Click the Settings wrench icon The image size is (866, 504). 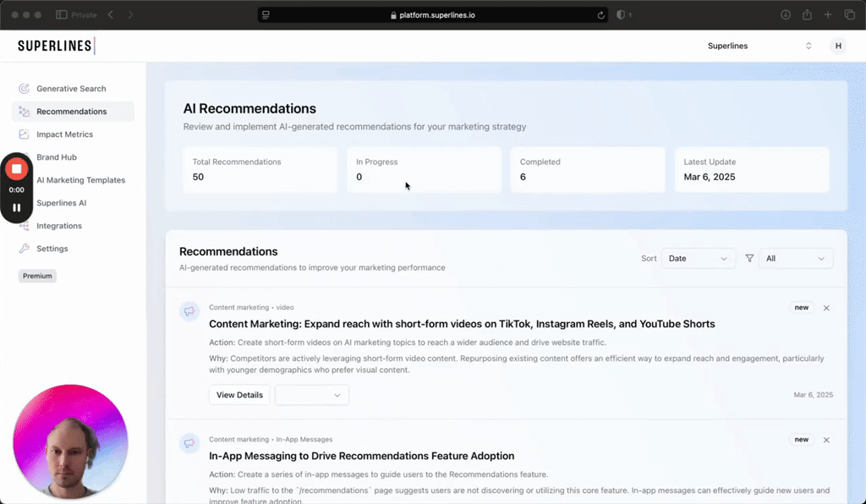coord(24,249)
